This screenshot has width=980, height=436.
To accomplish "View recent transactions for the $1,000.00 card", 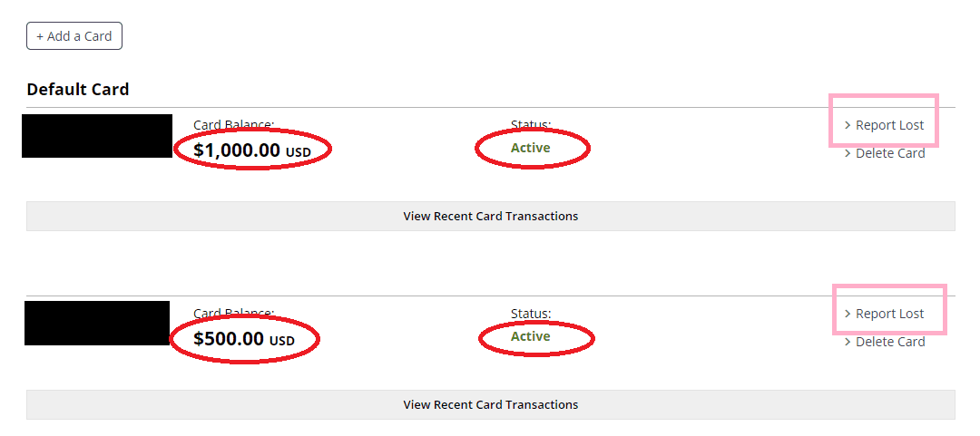I will coord(490,216).
